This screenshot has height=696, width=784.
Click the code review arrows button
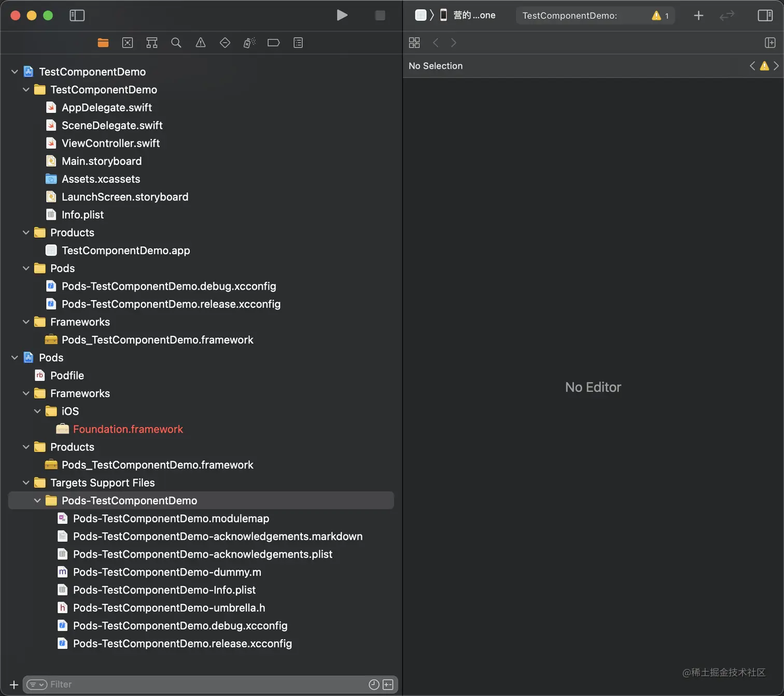pyautogui.click(x=727, y=16)
